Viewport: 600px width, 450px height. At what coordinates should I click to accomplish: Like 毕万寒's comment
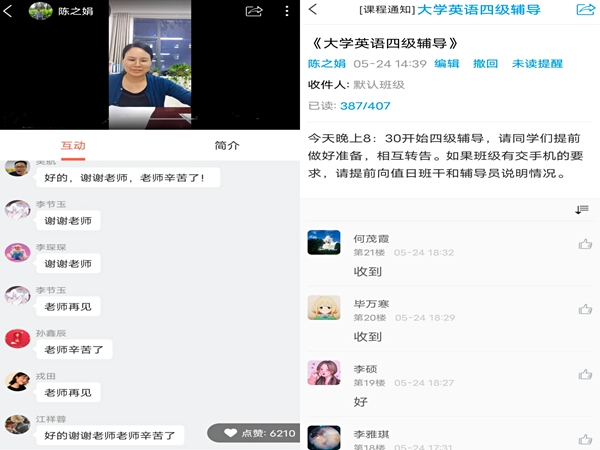coord(585,309)
